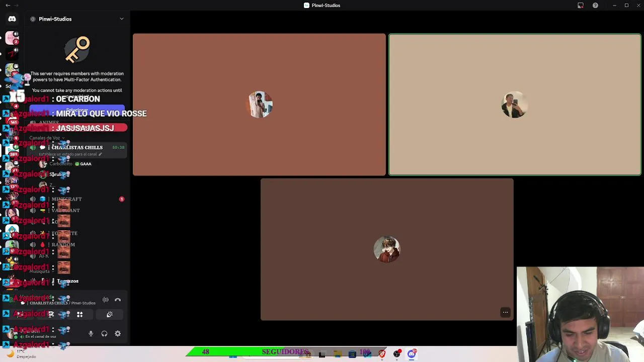Image resolution: width=644 pixels, height=362 pixels.
Task: Open the black server with red letter
Action: (x=12, y=53)
